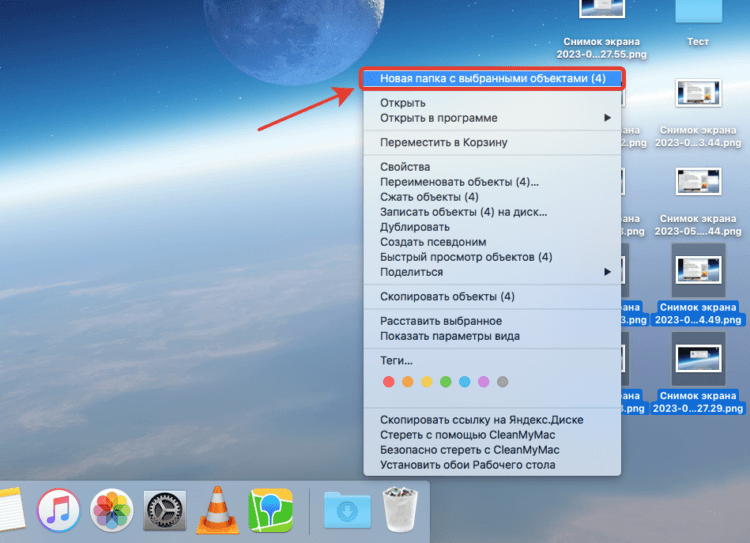The height and width of the screenshot is (543, 750).
Task: Open the Maps app in Dock
Action: 271,510
